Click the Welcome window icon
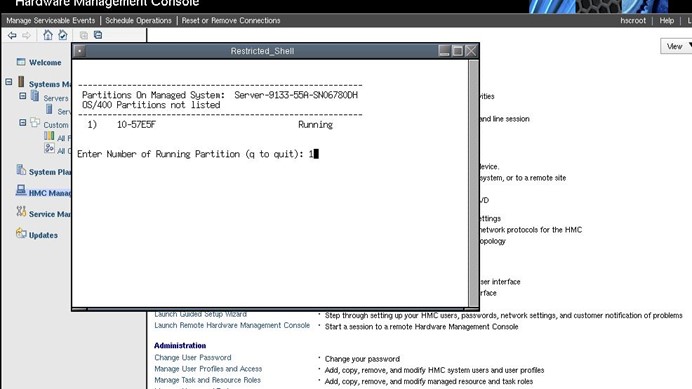The image size is (692, 389). pos(21,62)
